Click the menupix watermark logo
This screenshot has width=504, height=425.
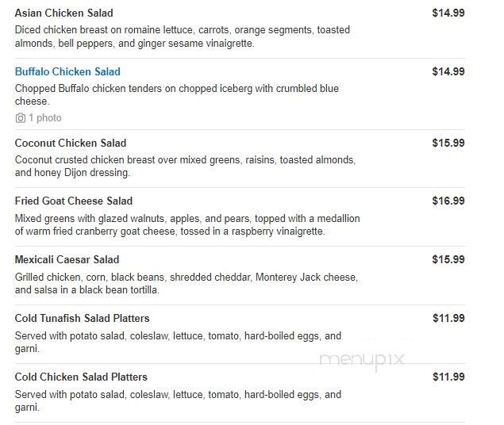[361, 360]
